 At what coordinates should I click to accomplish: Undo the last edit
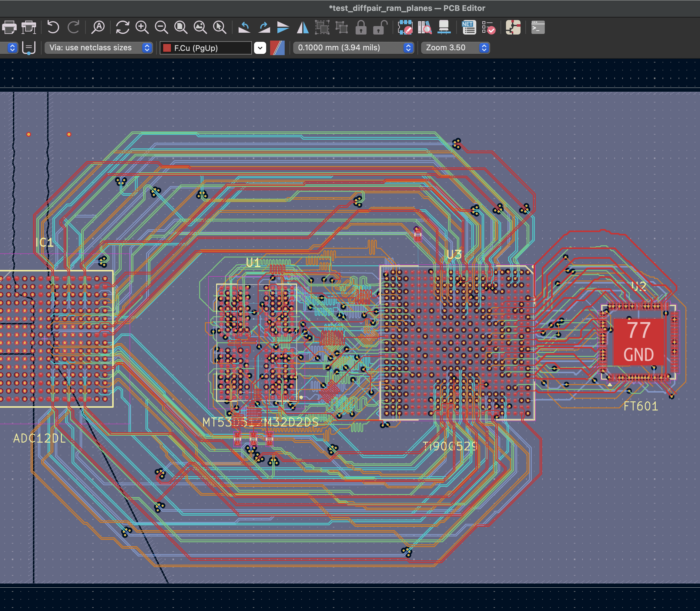tap(53, 27)
